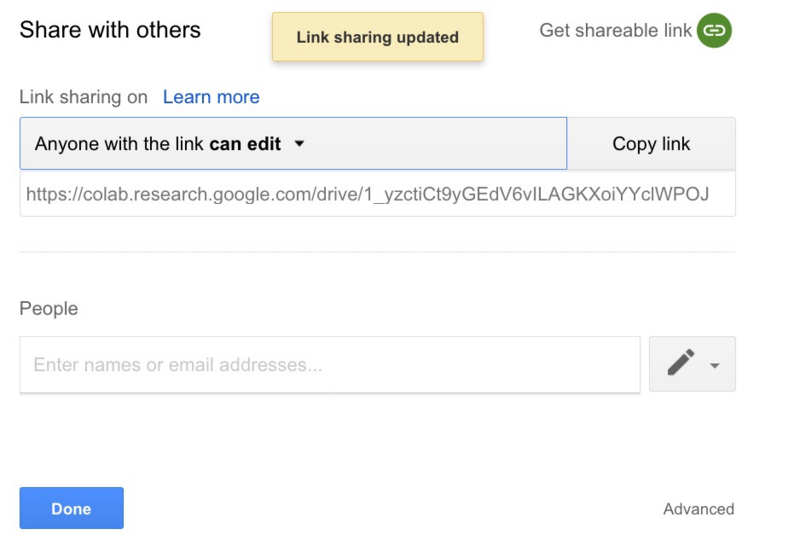Click the "Link sharing updated" notification
Image resolution: width=800 pixels, height=552 pixels.
tap(377, 37)
